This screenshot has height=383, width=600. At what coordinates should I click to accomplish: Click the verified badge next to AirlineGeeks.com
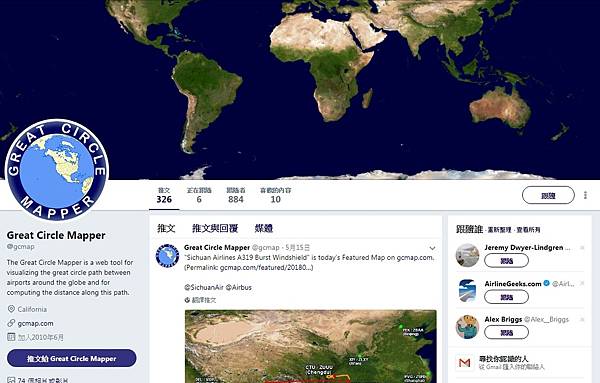pos(546,283)
